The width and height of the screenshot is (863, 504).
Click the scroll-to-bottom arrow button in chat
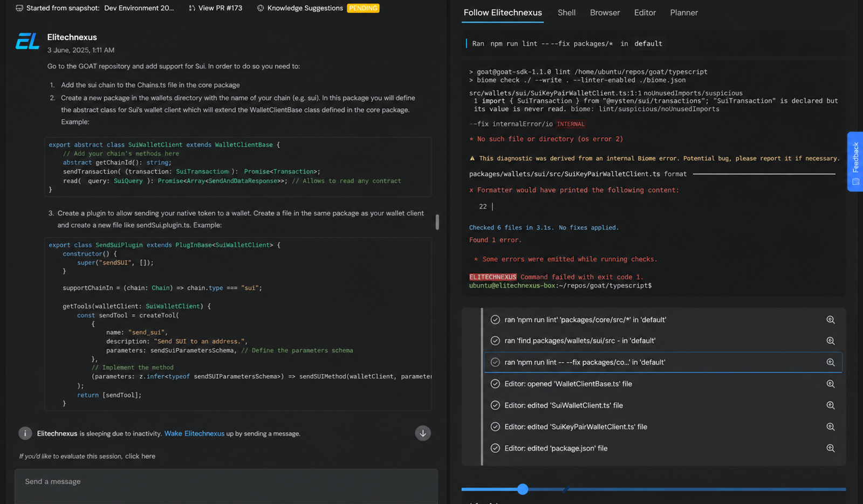423,433
